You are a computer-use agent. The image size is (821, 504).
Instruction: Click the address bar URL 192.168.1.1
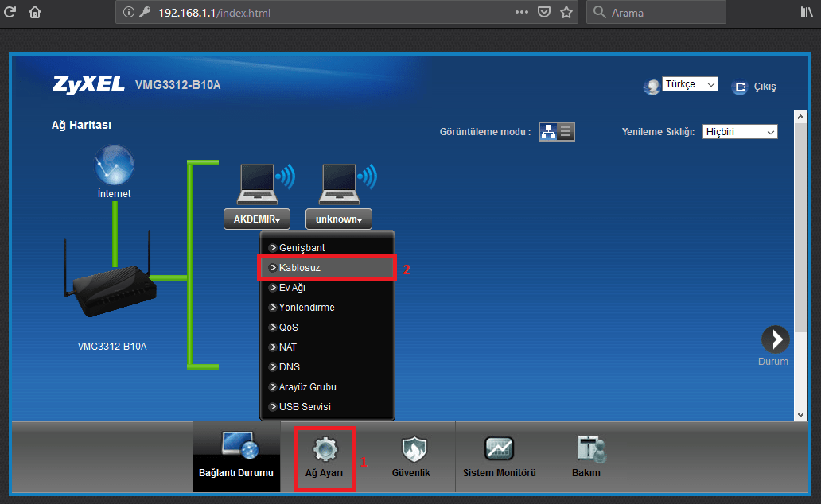pyautogui.click(x=214, y=13)
